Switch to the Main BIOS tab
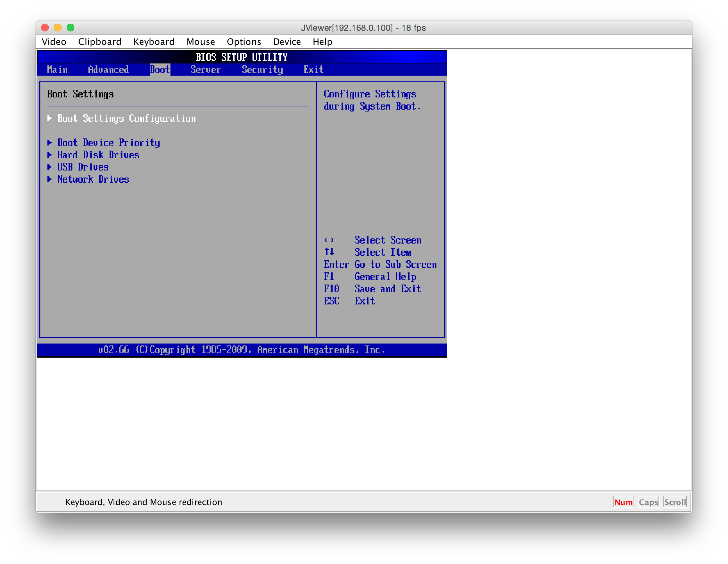This screenshot has height=564, width=728. [57, 70]
